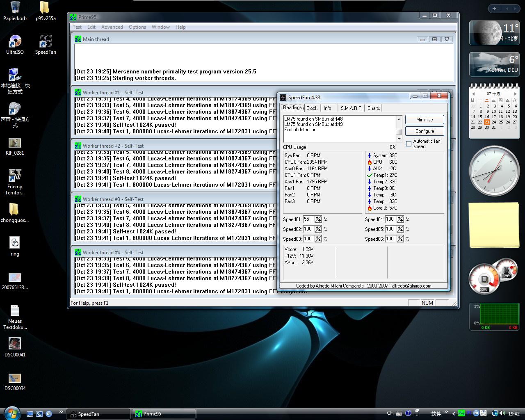Open the 200765133 image file
This screenshot has height=420, width=525.
(15, 281)
